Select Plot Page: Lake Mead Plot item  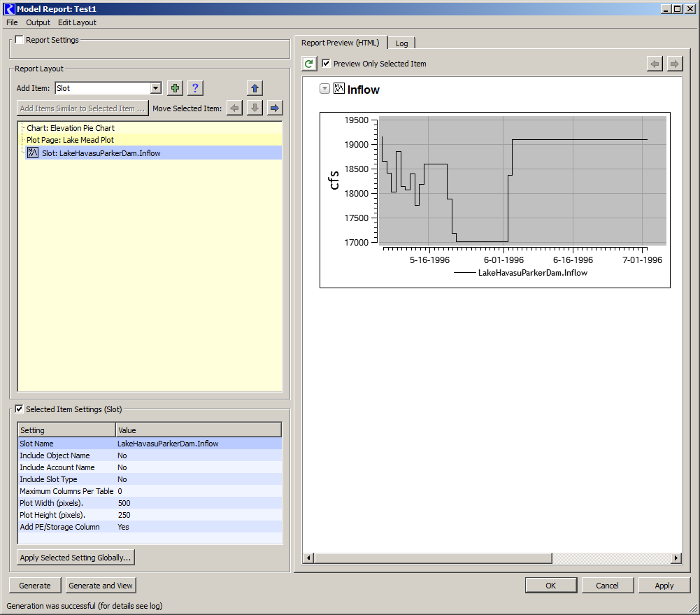tap(70, 140)
